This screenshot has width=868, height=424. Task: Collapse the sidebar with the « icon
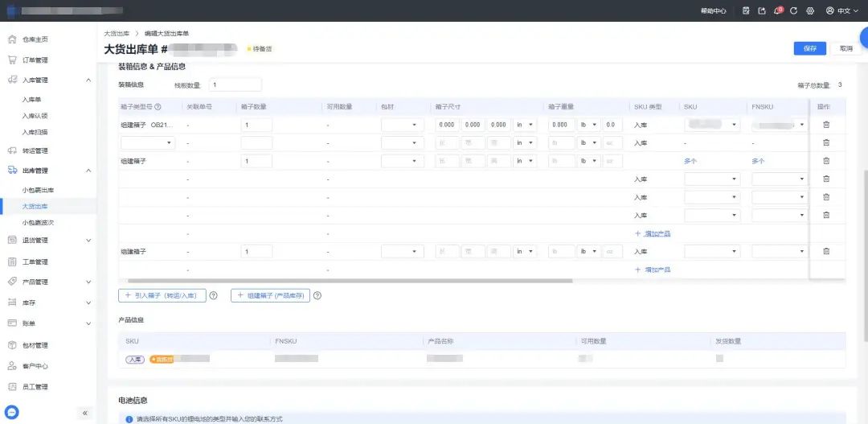[x=84, y=413]
